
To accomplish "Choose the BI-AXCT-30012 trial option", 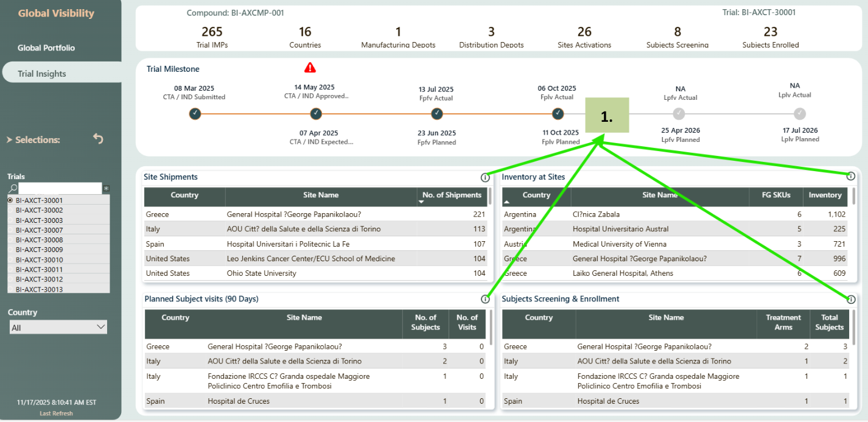I will [x=11, y=280].
